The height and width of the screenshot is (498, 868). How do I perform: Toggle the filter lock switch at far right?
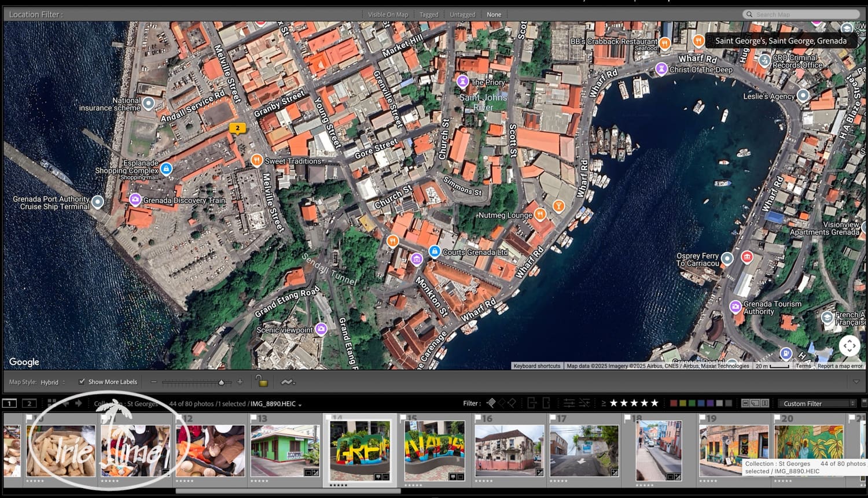point(864,403)
